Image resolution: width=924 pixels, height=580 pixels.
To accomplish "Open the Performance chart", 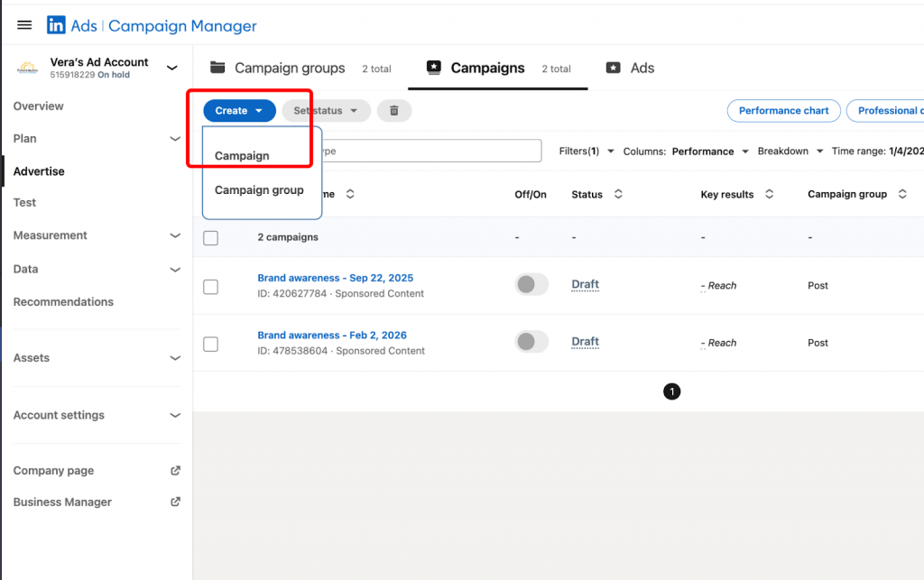I will tap(783, 110).
